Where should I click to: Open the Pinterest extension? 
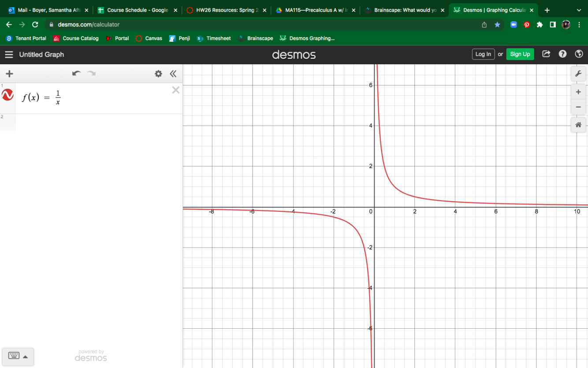(x=527, y=25)
